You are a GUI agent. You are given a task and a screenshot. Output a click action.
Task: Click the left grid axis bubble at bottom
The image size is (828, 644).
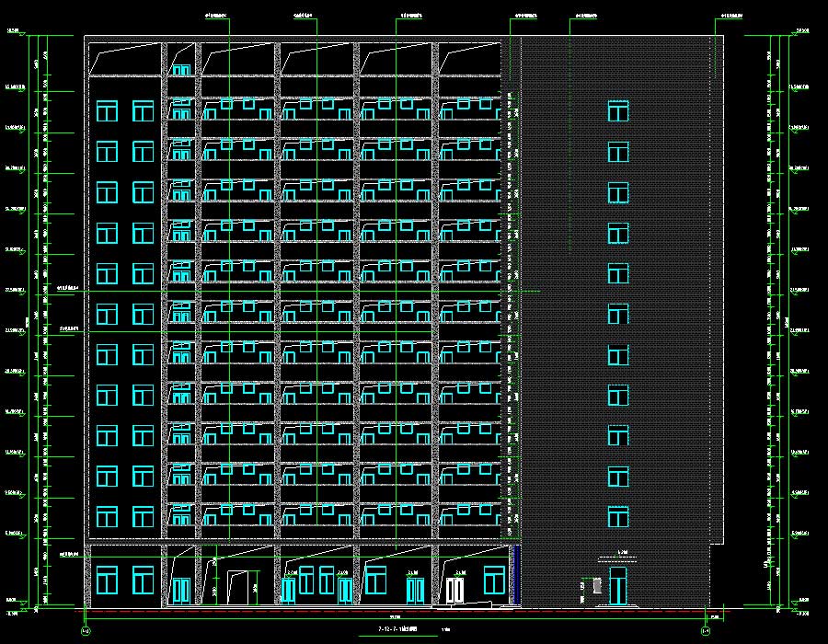pyautogui.click(x=86, y=631)
